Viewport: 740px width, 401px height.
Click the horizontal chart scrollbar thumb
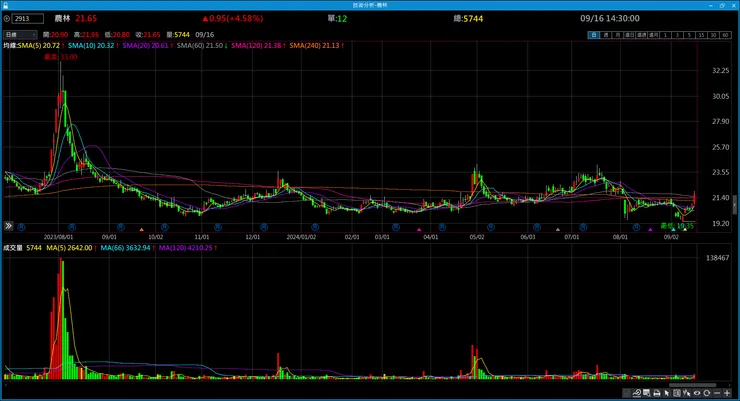[x=692, y=385]
